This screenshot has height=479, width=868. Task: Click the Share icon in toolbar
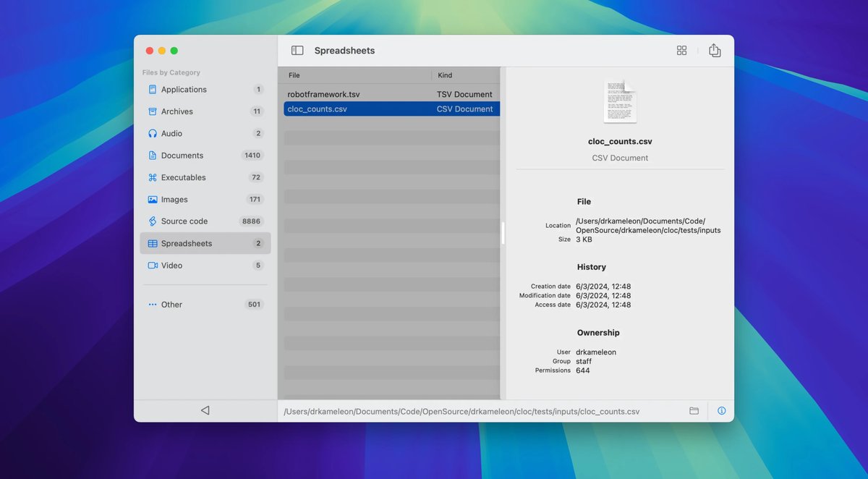point(715,51)
